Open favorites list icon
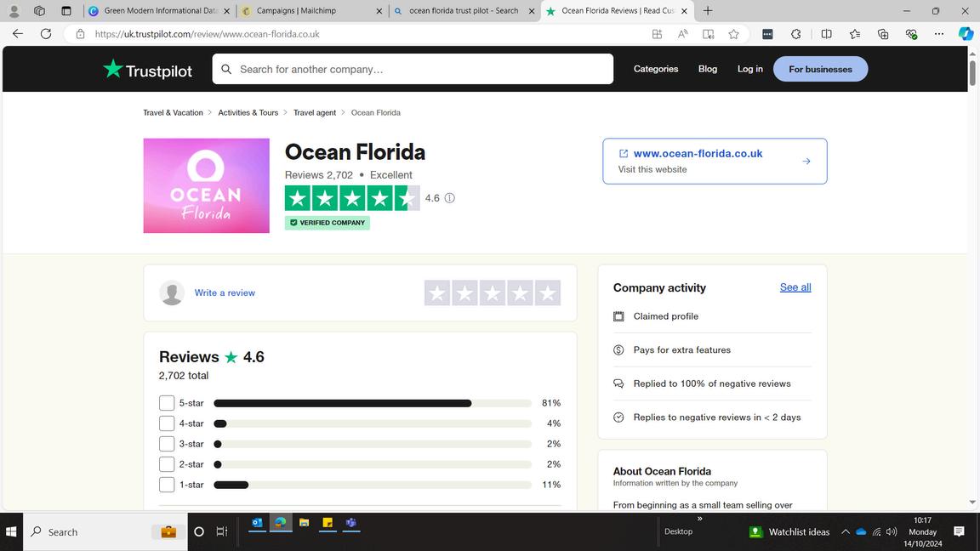Screen dimensions: 980x551 [854, 34]
